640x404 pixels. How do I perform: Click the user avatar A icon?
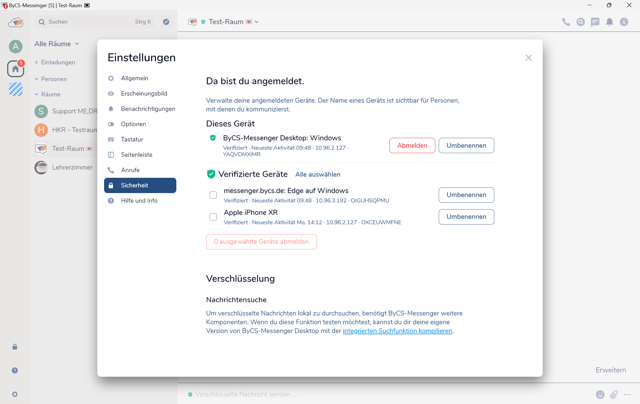click(15, 46)
